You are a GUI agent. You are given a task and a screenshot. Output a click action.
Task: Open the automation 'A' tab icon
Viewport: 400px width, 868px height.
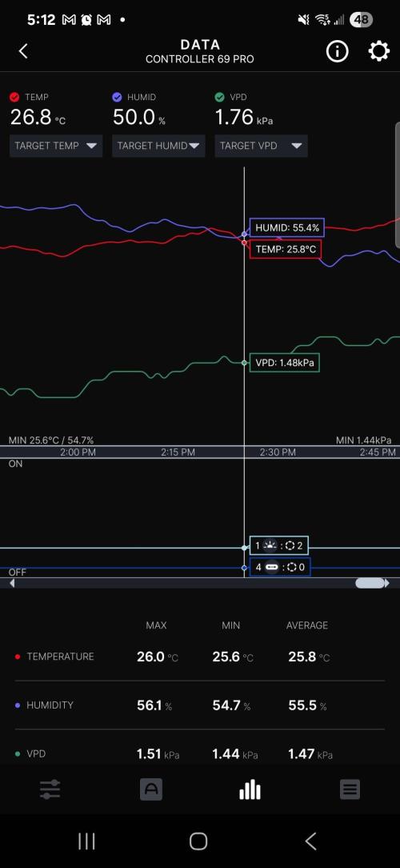click(x=151, y=790)
